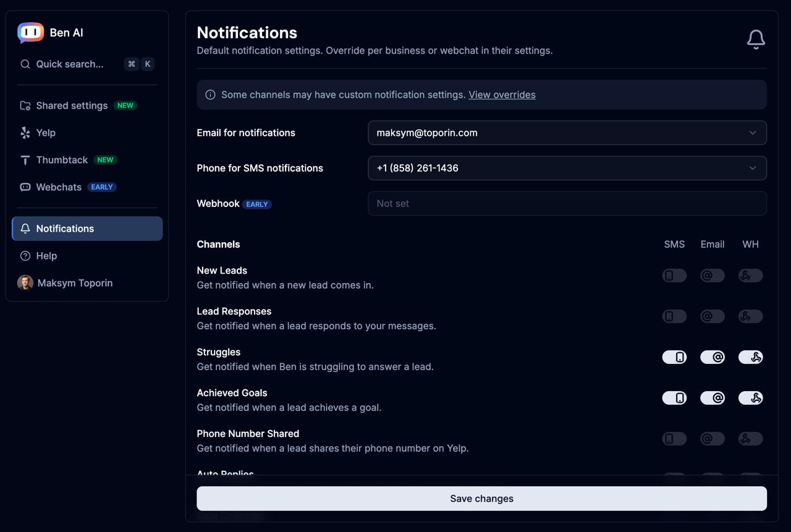This screenshot has width=791, height=532.
Task: Disable Email toggle for Struggles
Action: (x=713, y=357)
